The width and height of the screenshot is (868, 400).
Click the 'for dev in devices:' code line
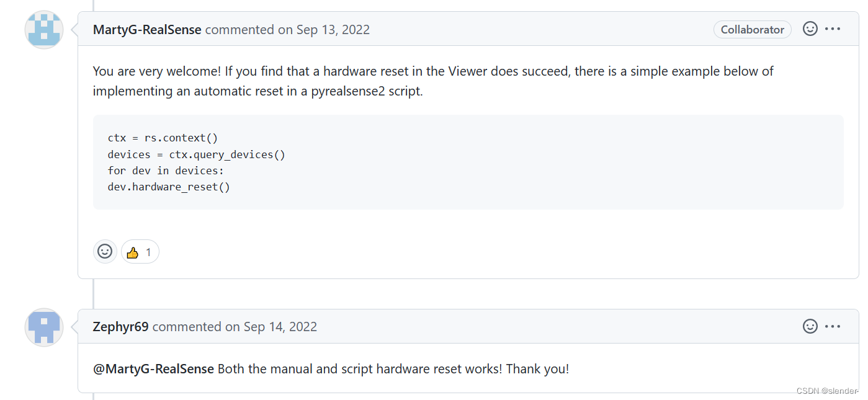click(166, 170)
